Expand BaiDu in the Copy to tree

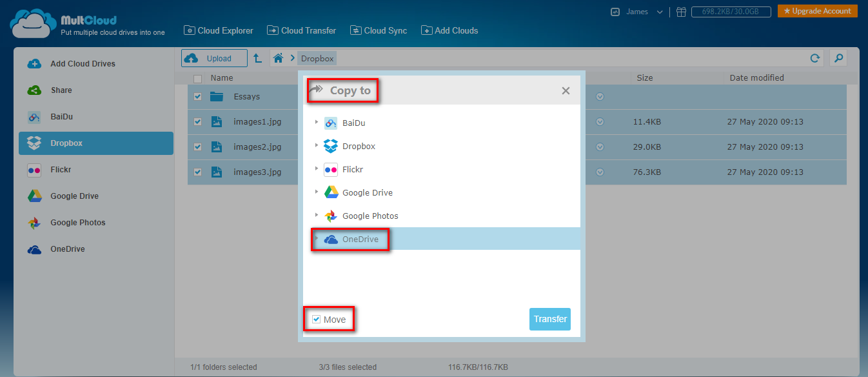click(316, 122)
